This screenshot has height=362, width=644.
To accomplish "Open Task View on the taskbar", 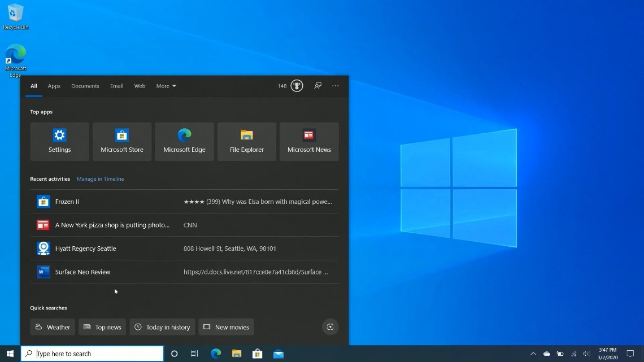I will coord(194,354).
